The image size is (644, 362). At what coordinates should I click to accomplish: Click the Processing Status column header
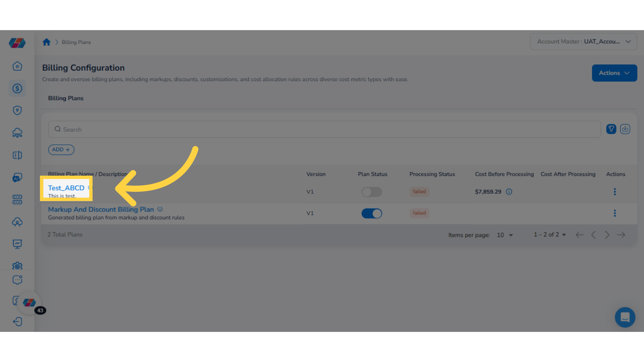[432, 174]
